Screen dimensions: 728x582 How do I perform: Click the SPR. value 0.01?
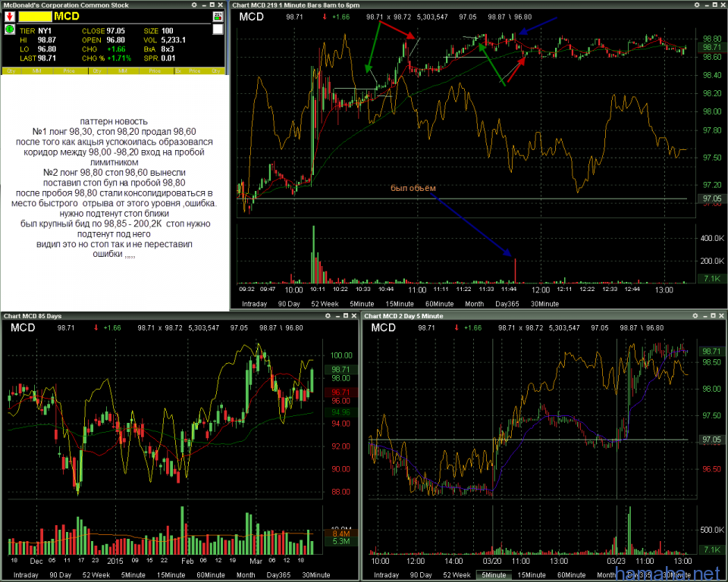(168, 58)
